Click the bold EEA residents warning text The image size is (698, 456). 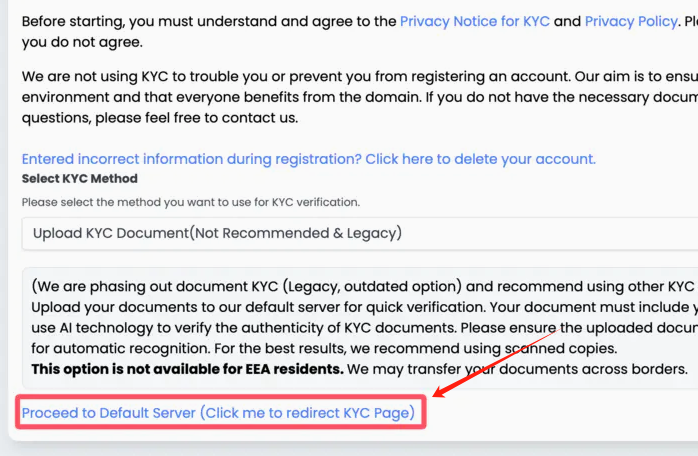coord(187,369)
